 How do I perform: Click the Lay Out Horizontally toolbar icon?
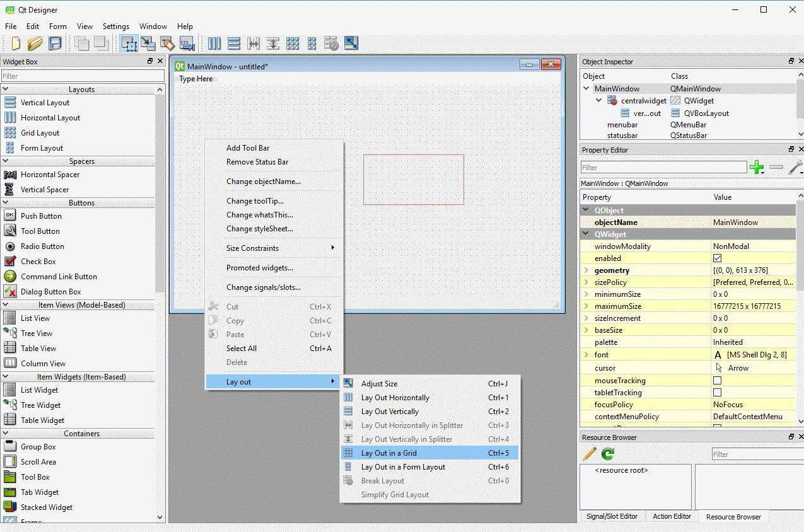(x=214, y=43)
